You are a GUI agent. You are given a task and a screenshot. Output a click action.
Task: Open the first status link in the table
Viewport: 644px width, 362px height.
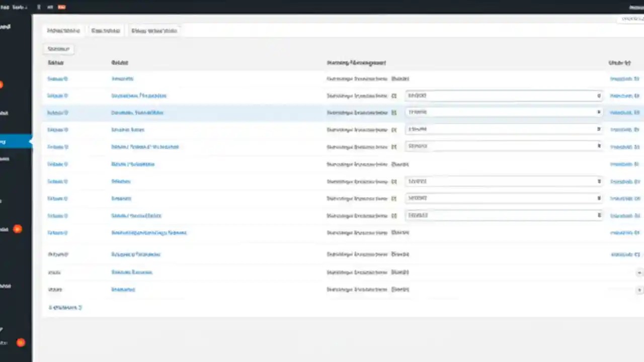57,78
